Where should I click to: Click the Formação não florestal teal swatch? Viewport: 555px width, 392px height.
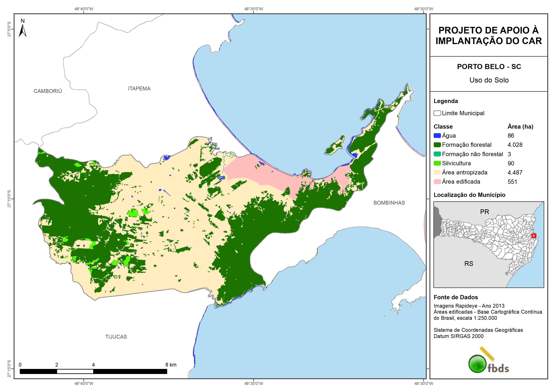(437, 154)
